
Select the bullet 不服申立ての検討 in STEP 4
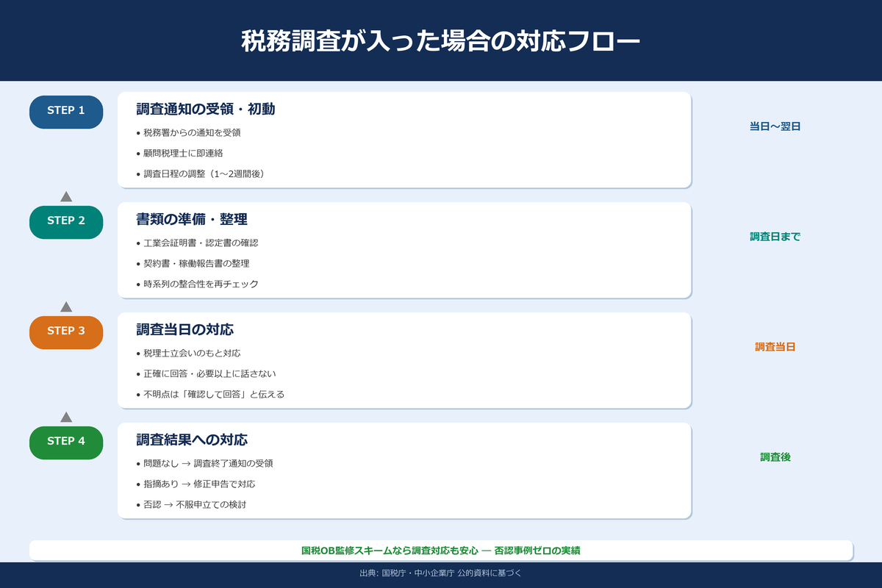click(x=213, y=505)
